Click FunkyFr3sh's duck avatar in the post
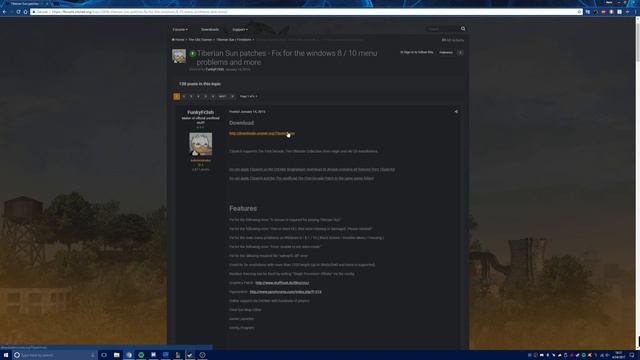 click(200, 144)
